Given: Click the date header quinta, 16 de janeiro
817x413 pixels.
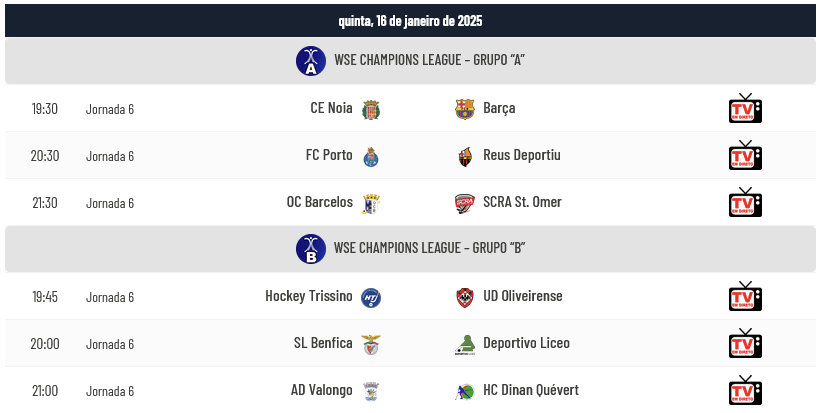Looking at the screenshot, I should [x=410, y=21].
